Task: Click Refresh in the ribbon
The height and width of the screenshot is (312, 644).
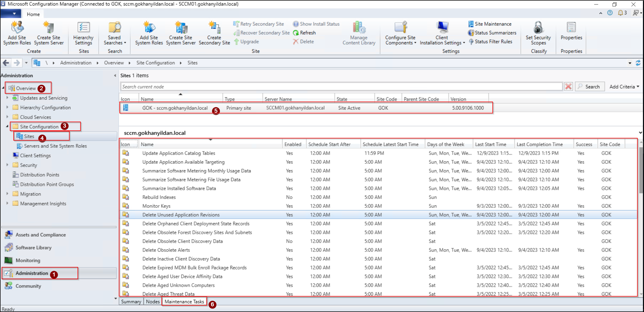Action: (304, 33)
